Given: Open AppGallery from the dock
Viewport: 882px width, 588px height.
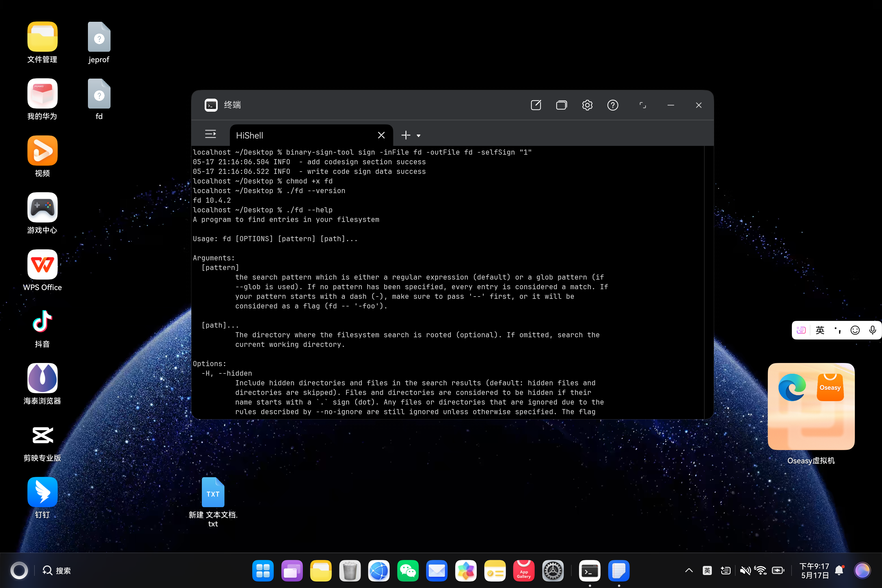Looking at the screenshot, I should (524, 571).
